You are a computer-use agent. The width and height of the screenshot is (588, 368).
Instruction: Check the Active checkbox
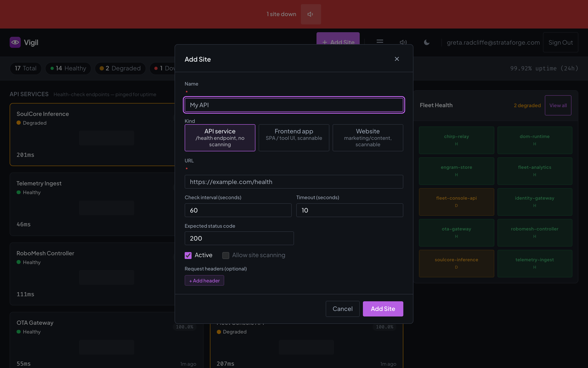click(x=188, y=255)
